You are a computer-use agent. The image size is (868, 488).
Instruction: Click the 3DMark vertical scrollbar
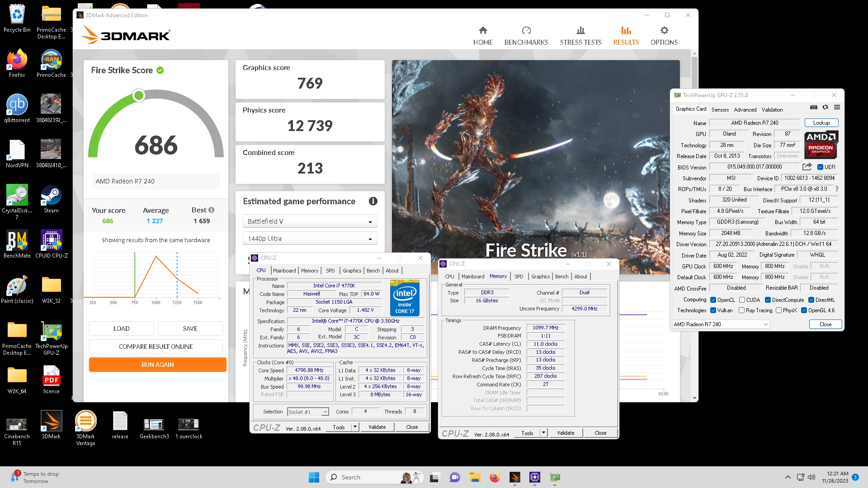[694, 226]
